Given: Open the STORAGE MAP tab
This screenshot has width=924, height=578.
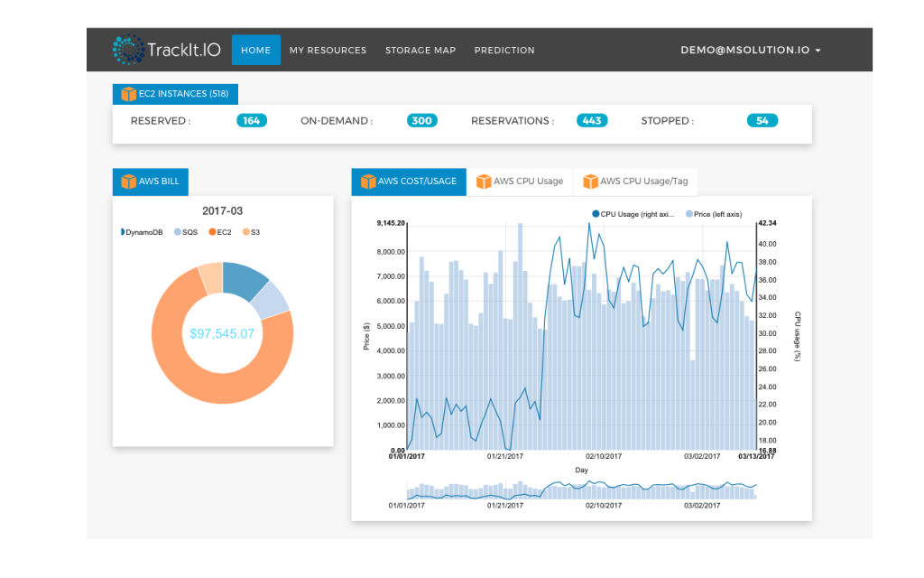Looking at the screenshot, I should coord(420,51).
